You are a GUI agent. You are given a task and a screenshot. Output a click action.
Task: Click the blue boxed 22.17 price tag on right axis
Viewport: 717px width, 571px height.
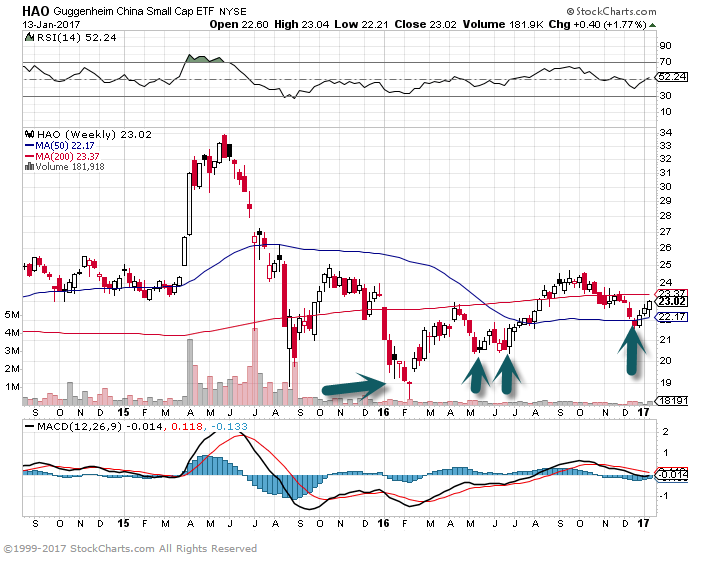coord(672,317)
